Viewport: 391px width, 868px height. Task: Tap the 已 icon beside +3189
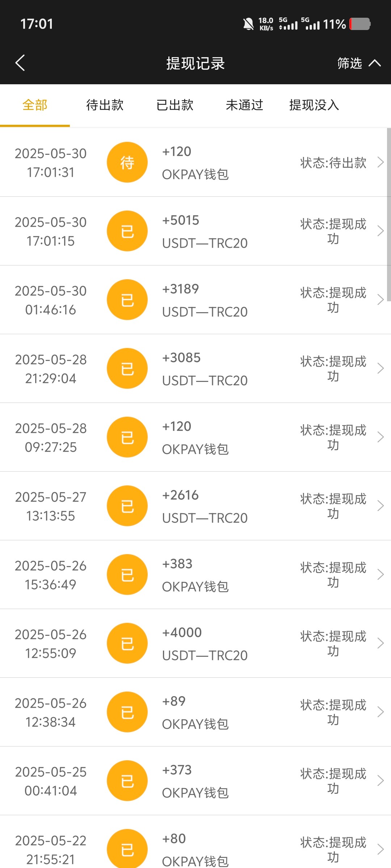[x=127, y=300]
